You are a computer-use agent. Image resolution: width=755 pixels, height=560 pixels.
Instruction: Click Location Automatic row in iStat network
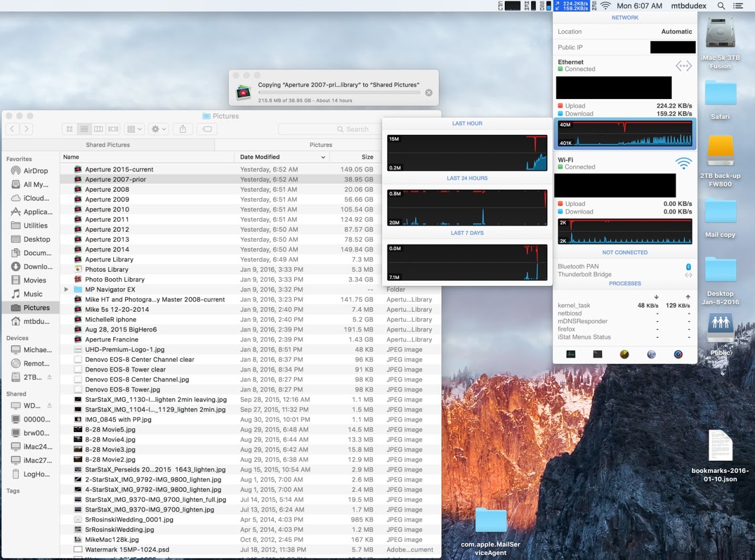click(625, 32)
